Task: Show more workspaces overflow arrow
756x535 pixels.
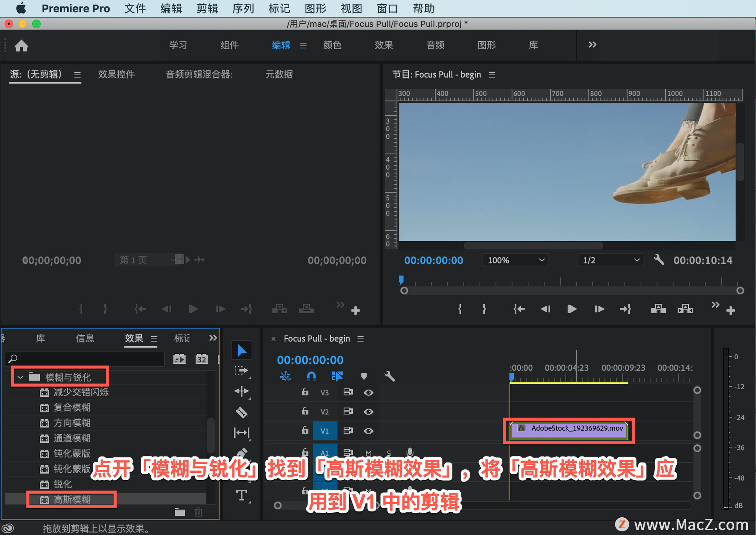Action: (x=592, y=45)
